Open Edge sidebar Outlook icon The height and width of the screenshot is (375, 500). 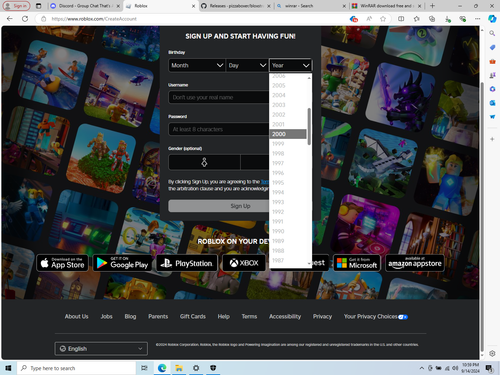pos(492,103)
